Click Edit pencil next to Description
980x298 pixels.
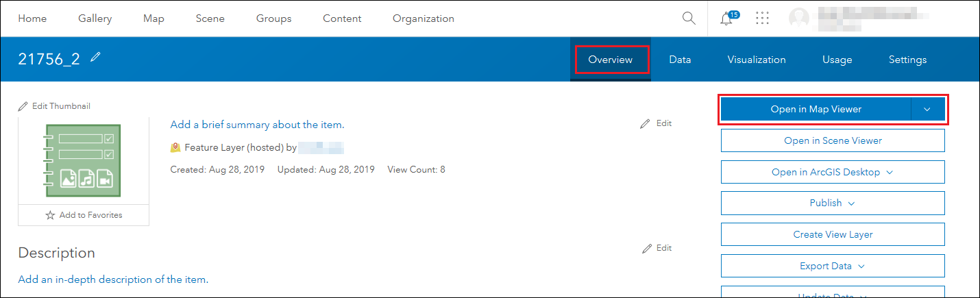[x=648, y=248]
